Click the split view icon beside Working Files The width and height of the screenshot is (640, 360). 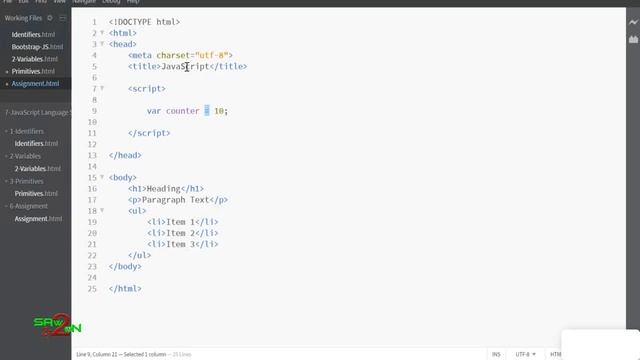point(62,18)
